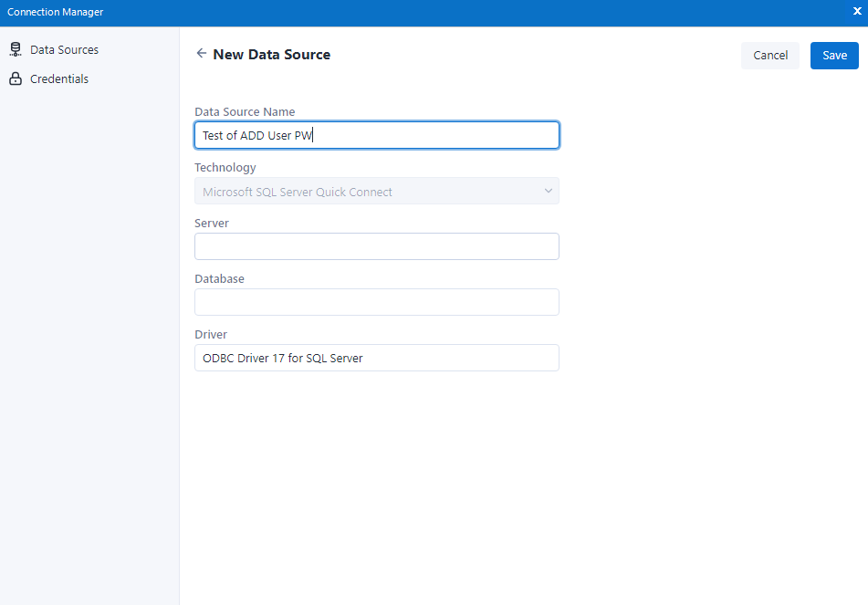Screen dimensions: 868x605
Task: Click the Server field label
Action: point(211,223)
